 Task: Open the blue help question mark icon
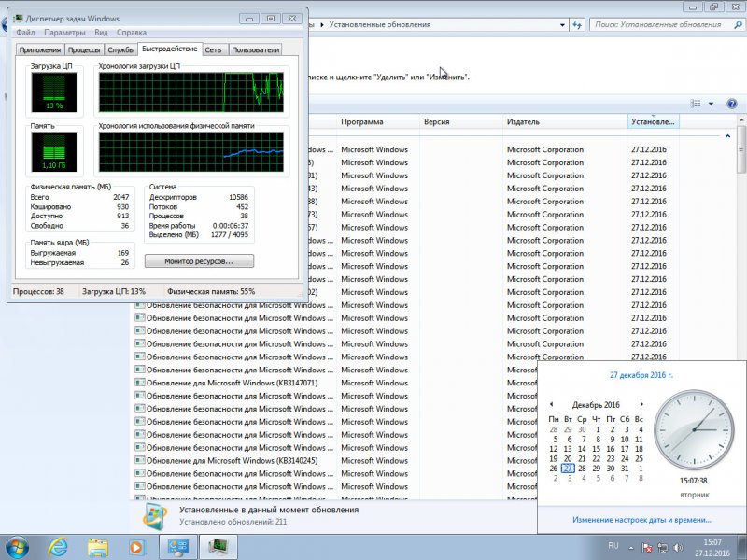732,104
